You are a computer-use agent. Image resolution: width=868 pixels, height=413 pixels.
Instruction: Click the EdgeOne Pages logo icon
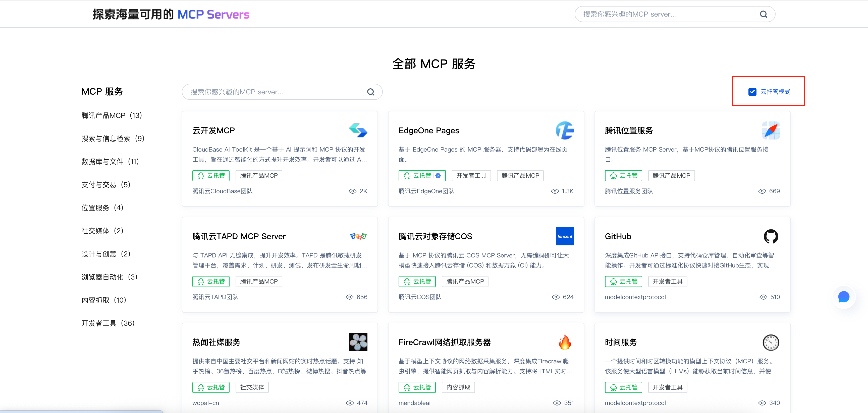tap(564, 130)
